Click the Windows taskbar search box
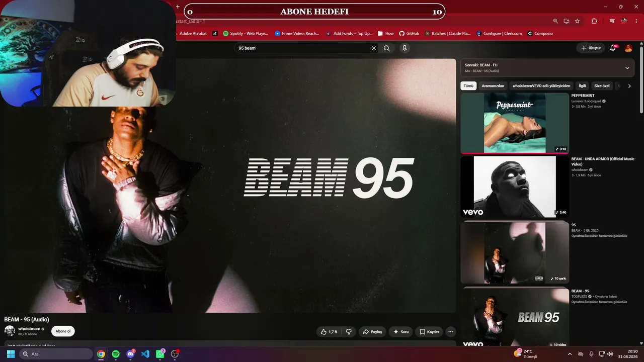Viewport: 644px width, 362px height. point(56,354)
